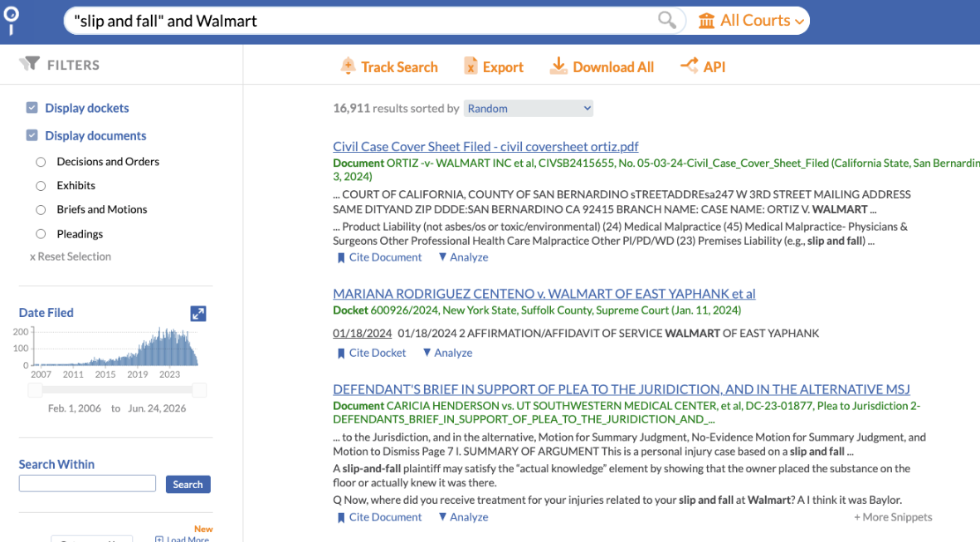Click Track Search toolbar label
Screen dimensions: 980x542
[x=399, y=67]
